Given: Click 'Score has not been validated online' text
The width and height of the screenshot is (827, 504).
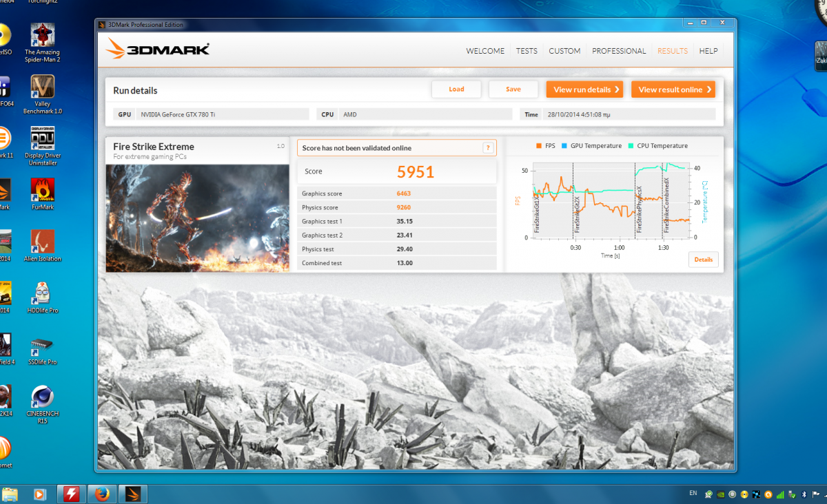Looking at the screenshot, I should point(357,148).
